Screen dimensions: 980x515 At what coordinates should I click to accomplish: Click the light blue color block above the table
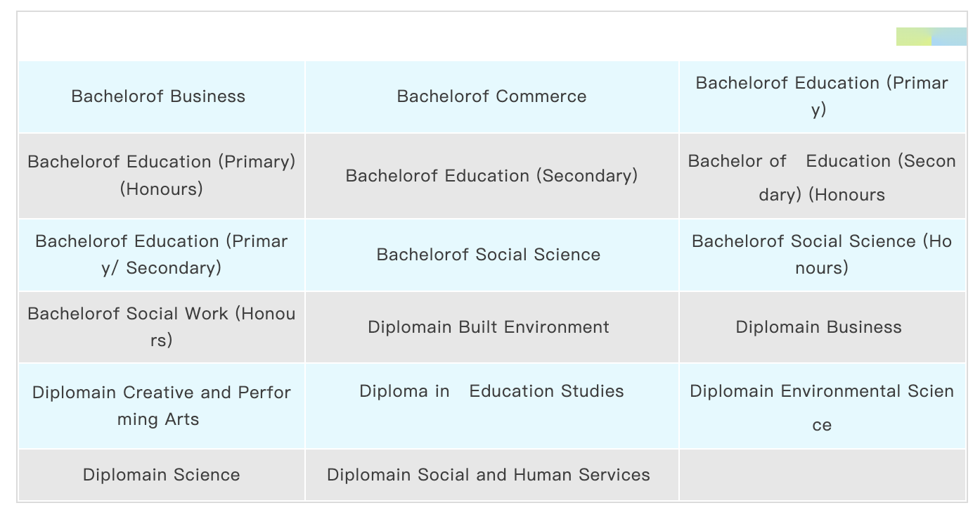point(950,37)
